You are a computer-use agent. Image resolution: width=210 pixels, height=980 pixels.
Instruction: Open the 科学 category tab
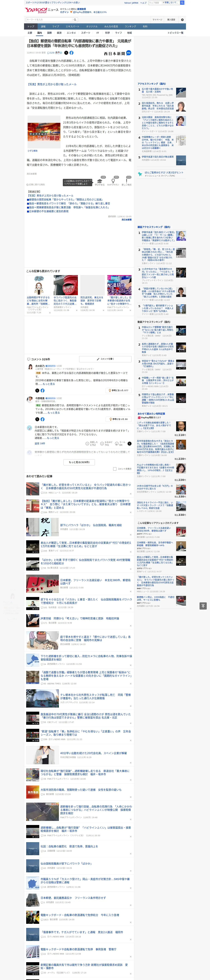(x=107, y=33)
